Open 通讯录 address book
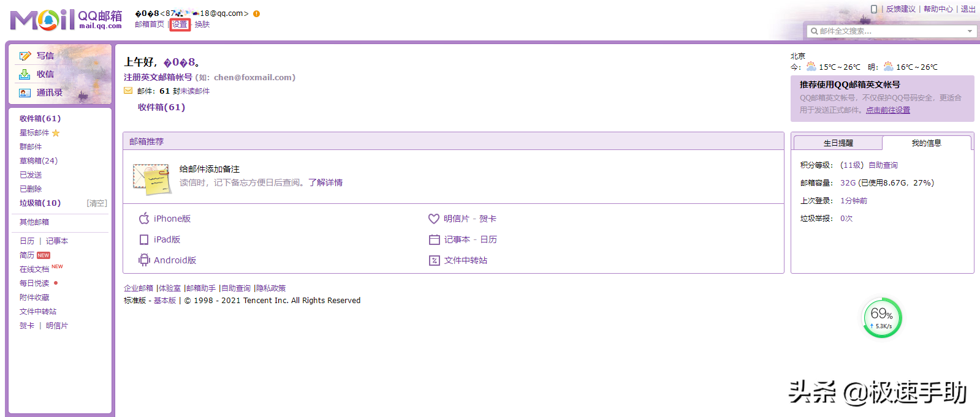 click(x=50, y=92)
